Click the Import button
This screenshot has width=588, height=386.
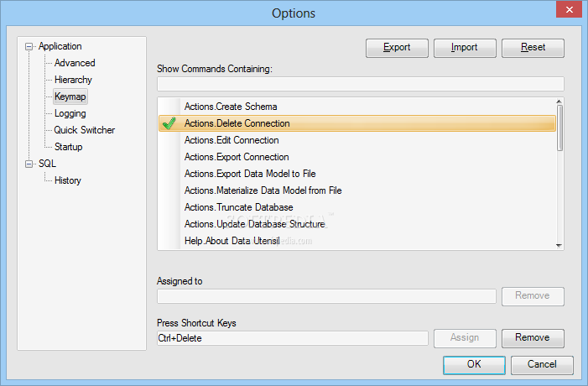[x=465, y=48]
